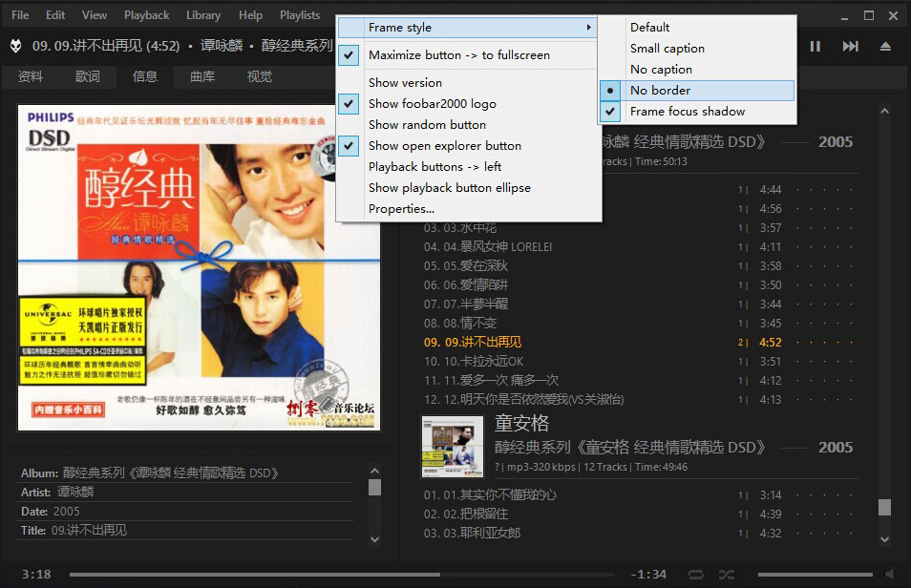Click the 童安格 album thumbnail
The image size is (911, 588).
[x=453, y=446]
